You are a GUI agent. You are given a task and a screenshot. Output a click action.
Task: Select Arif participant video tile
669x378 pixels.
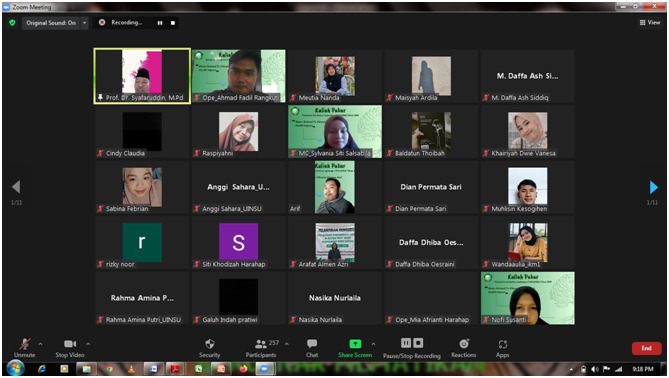335,187
